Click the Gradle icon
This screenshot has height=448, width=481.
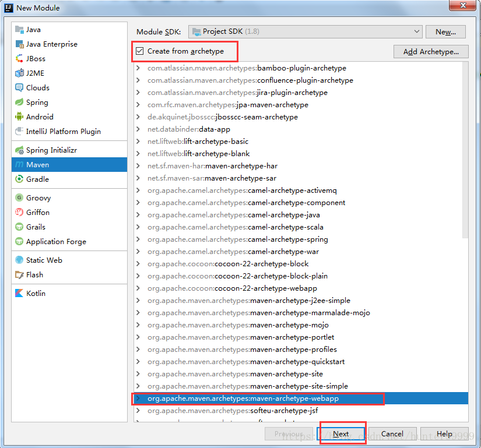(19, 179)
